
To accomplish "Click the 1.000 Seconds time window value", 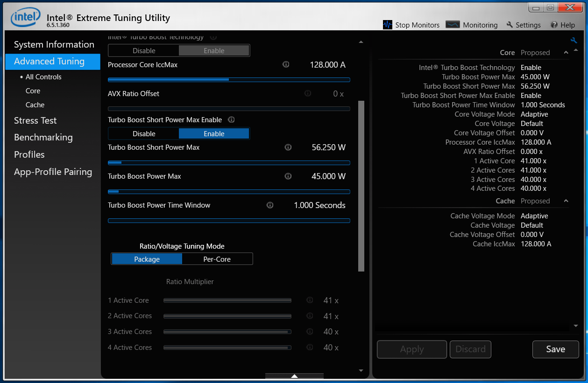I will point(320,205).
